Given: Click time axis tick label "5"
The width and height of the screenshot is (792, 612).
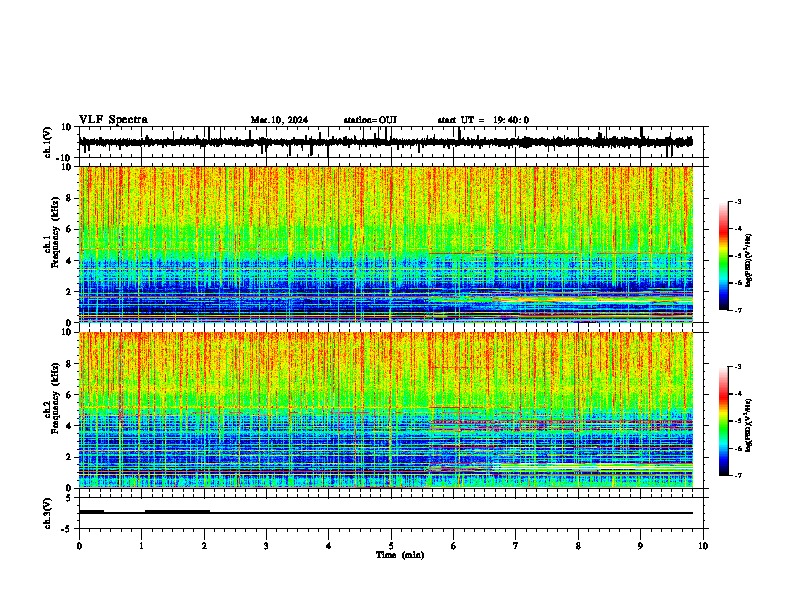Looking at the screenshot, I should pyautogui.click(x=391, y=546).
